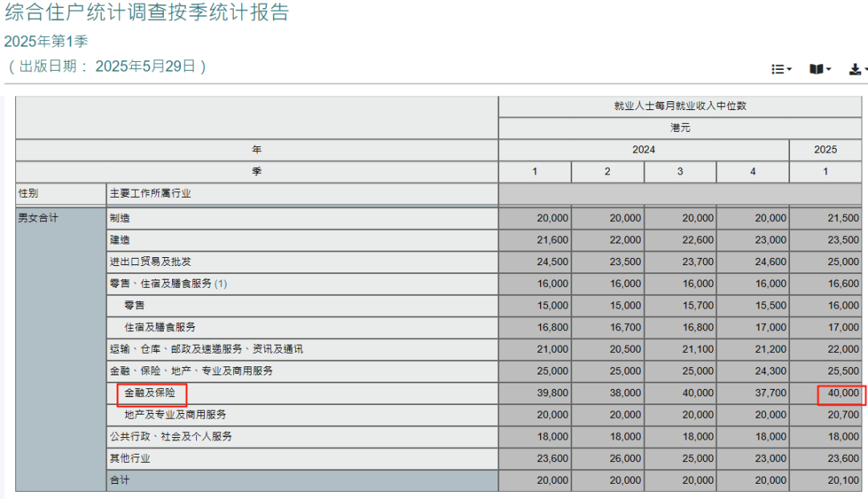Image resolution: width=868 pixels, height=499 pixels.
Task: Click the 进出口贸易及批发 row label
Action: pos(150,262)
